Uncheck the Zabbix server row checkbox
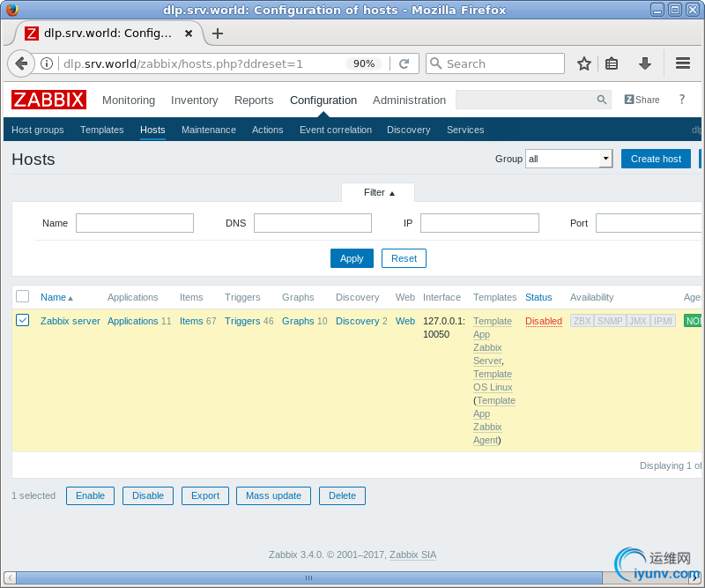705x588 pixels. point(23,320)
